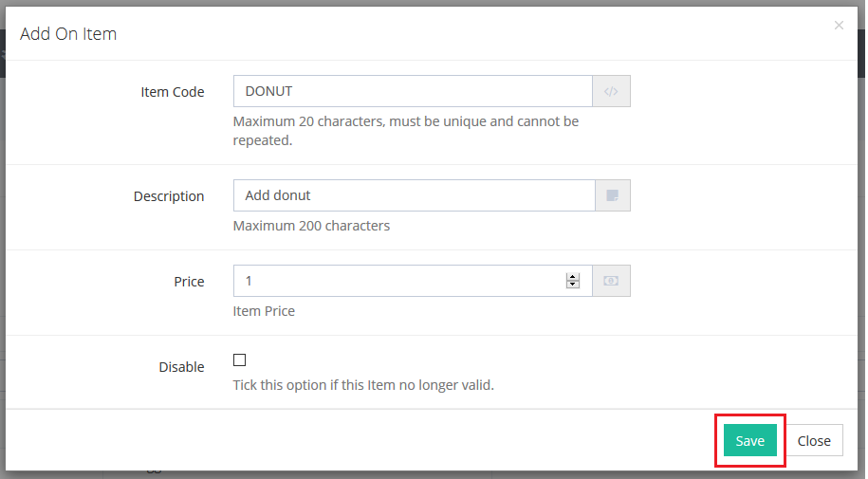The height and width of the screenshot is (479, 868).
Task: Tick the Disable checkbox
Action: click(239, 360)
